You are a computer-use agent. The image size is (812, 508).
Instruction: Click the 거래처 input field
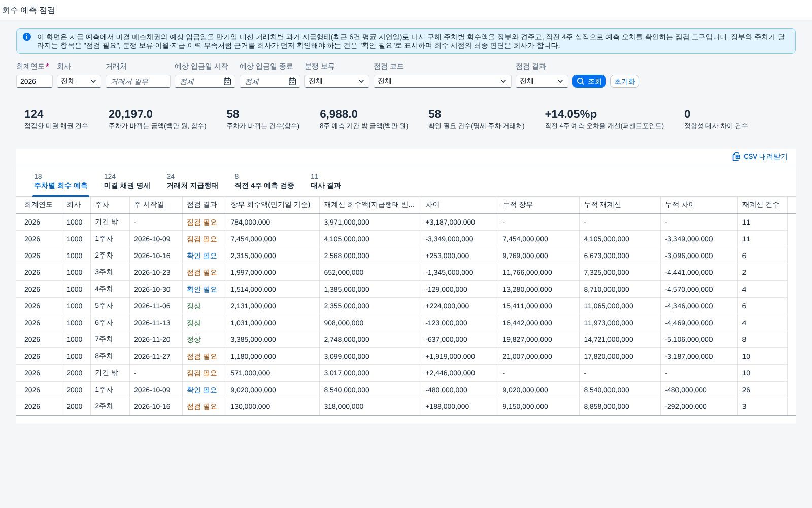tap(138, 81)
